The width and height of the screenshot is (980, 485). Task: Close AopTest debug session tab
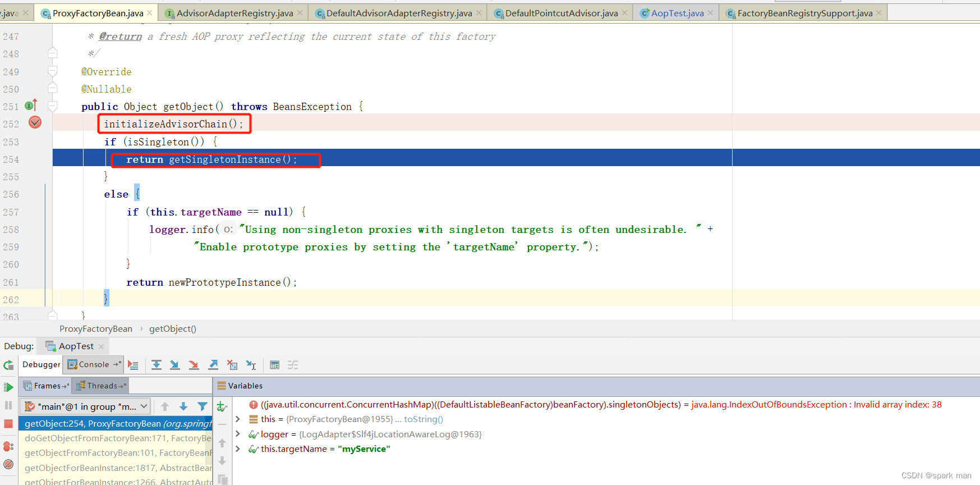click(x=101, y=346)
